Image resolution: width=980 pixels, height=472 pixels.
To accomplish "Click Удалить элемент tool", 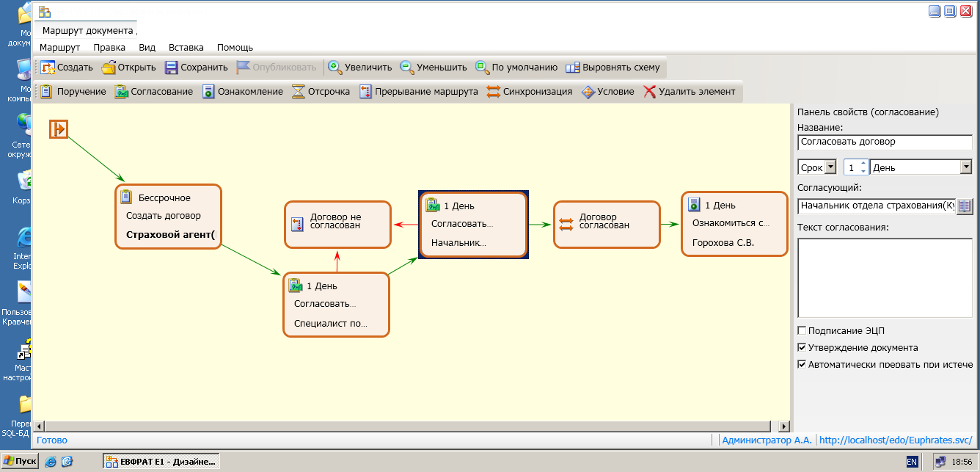I will (690, 92).
